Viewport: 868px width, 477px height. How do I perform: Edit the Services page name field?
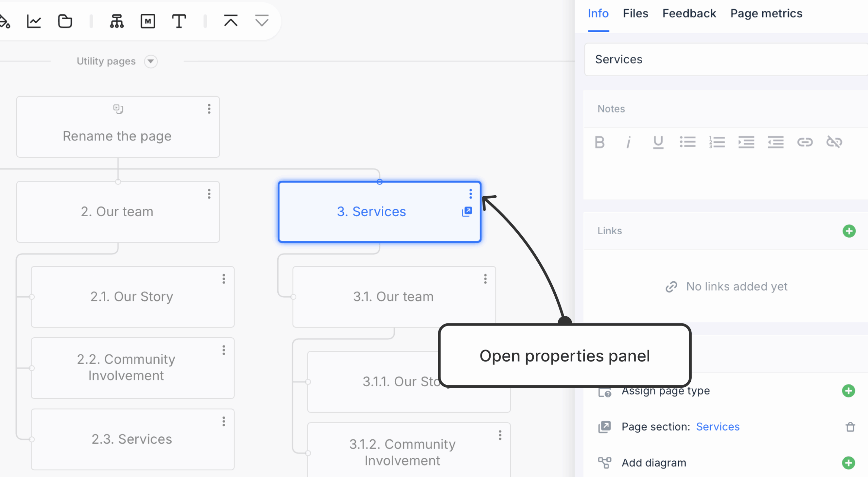pos(726,59)
